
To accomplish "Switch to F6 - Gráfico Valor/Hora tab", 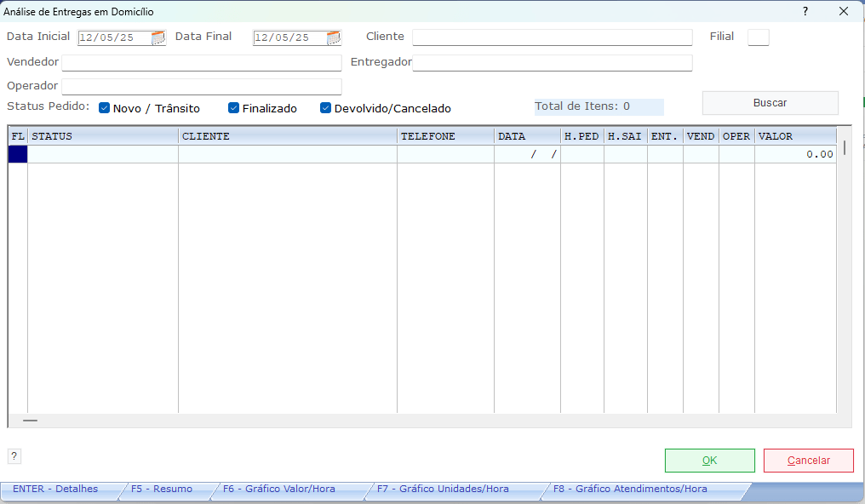I will tap(279, 490).
